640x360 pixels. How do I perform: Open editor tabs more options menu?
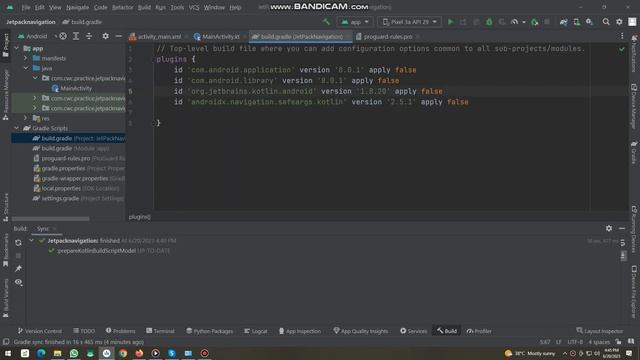click(622, 36)
